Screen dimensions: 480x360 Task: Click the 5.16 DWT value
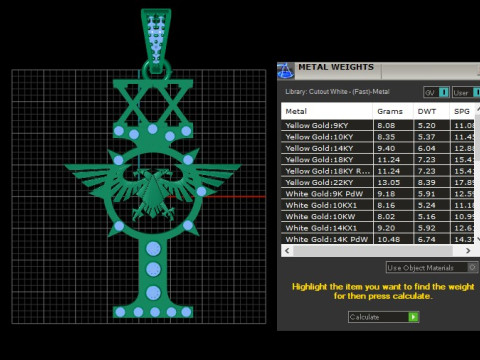click(x=427, y=217)
